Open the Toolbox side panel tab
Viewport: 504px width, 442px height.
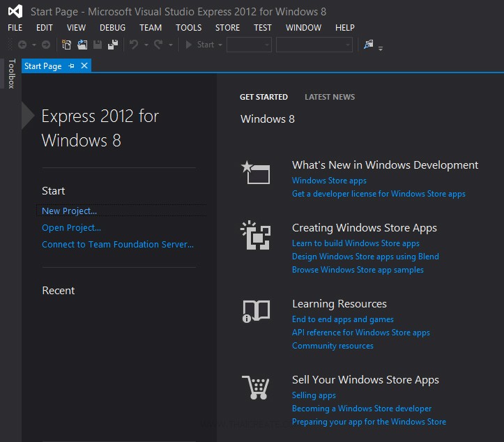(12, 74)
